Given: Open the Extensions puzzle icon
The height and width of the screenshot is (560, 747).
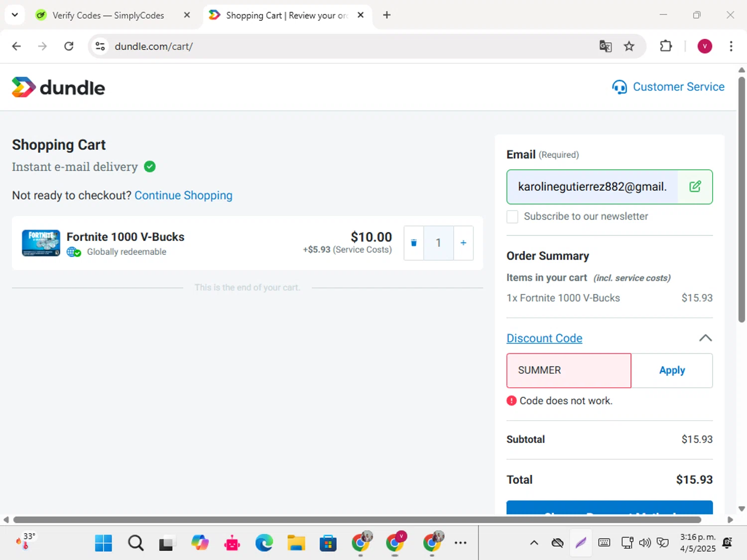Looking at the screenshot, I should [x=666, y=46].
